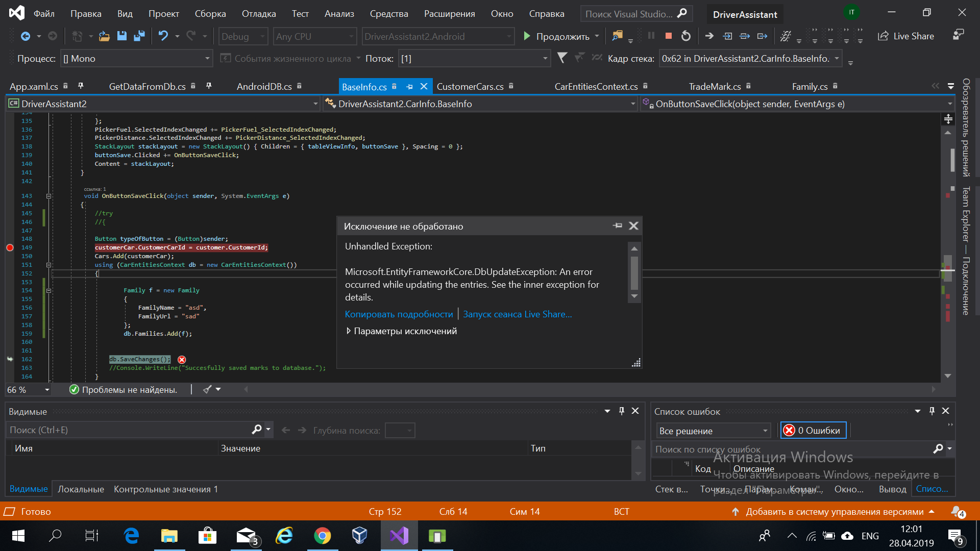Click the Watch search magnifier icon
This screenshot has width=980, height=551.
pyautogui.click(x=257, y=430)
